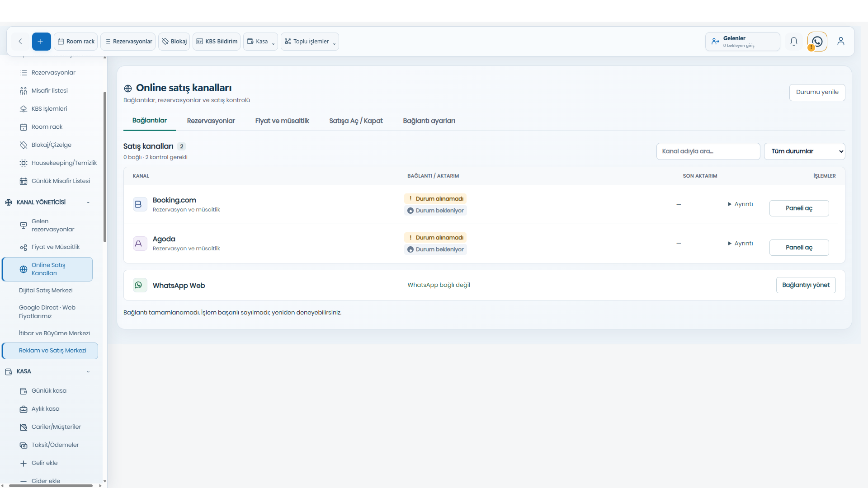The image size is (868, 488).
Task: Switch to the Rezervasyonlar tab
Action: (x=211, y=121)
